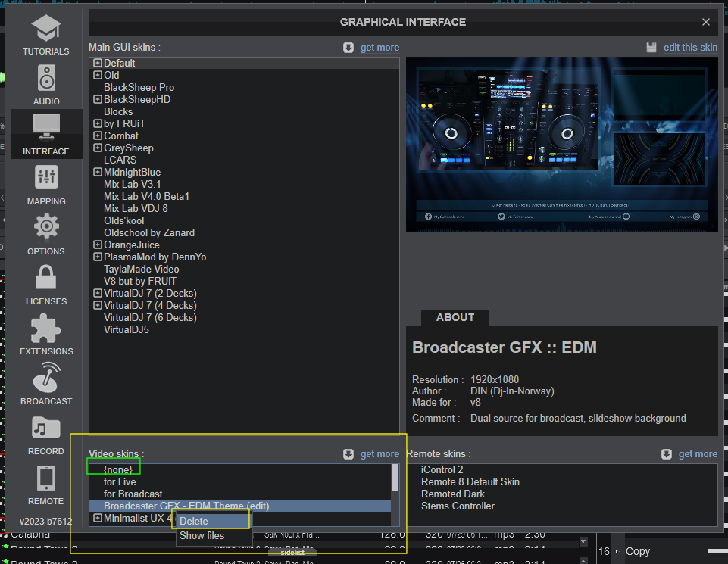Select {none} in Video skins list
This screenshot has width=728, height=564.
[x=118, y=470]
